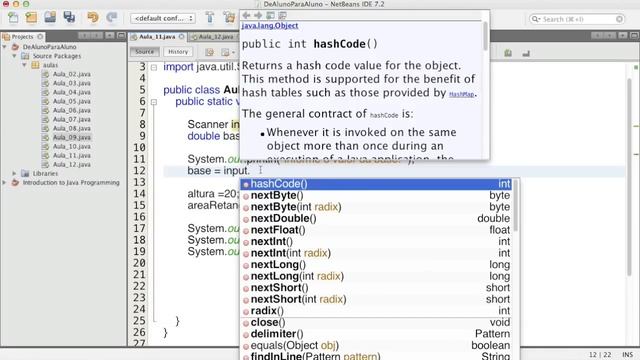The image size is (640, 360).
Task: Click the Open Project toolbar icon
Action: coord(50,18)
